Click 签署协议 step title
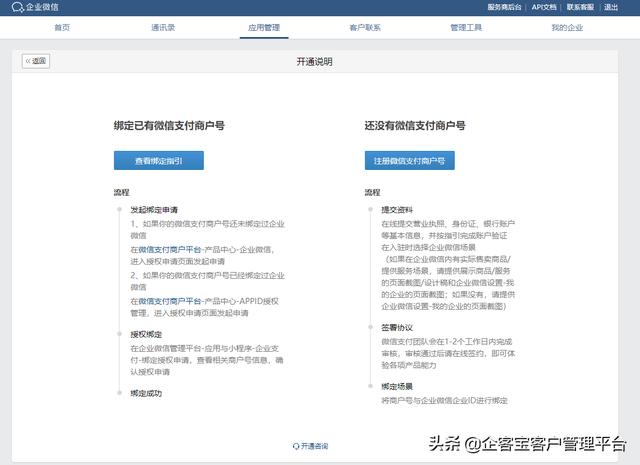The image size is (640, 465). coord(397,327)
